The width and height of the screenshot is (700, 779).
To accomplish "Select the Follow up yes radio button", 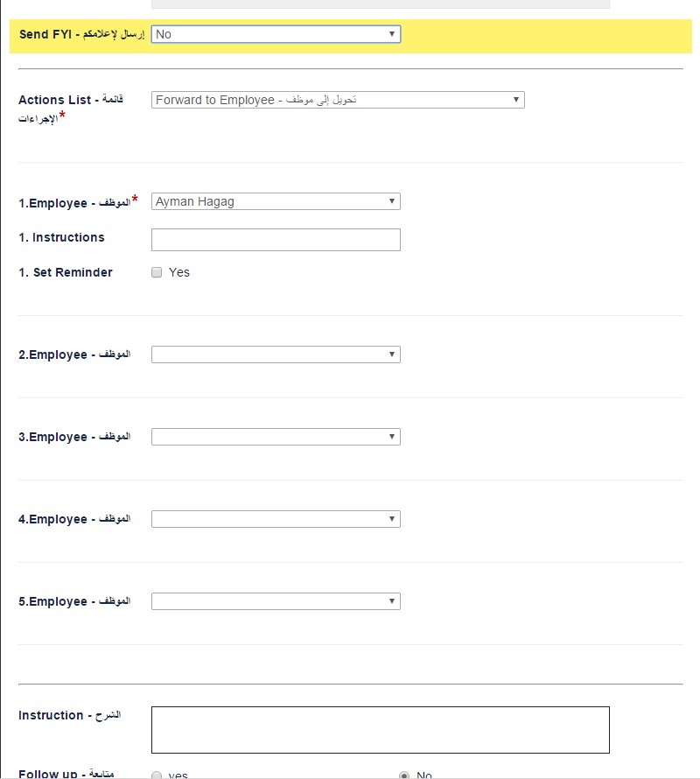I will click(157, 775).
